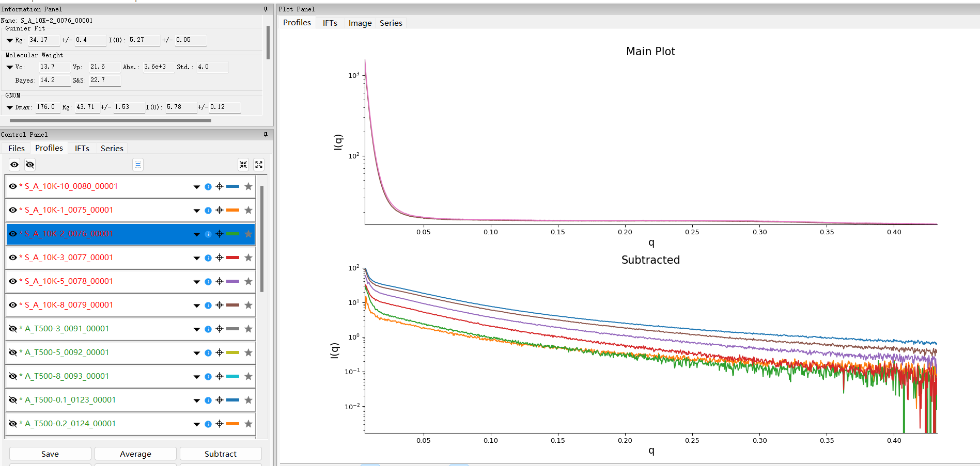Toggle visibility of S_A_10K-8_0079_00001
980x466 pixels.
13,305
